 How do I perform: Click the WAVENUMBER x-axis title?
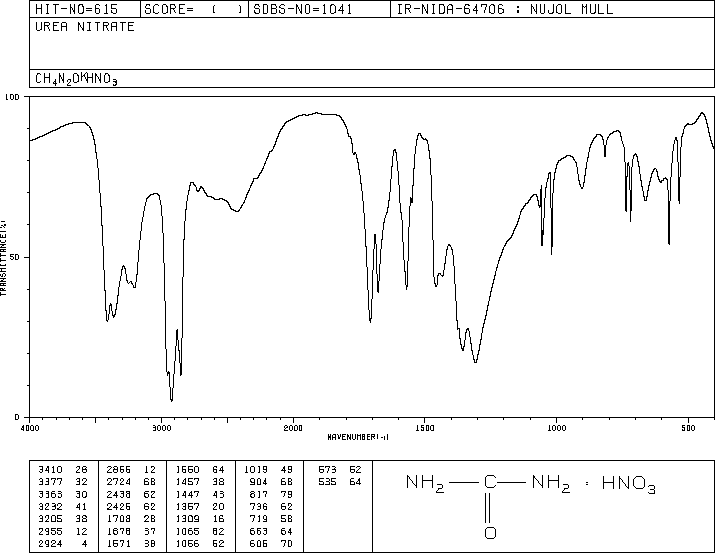358,437
